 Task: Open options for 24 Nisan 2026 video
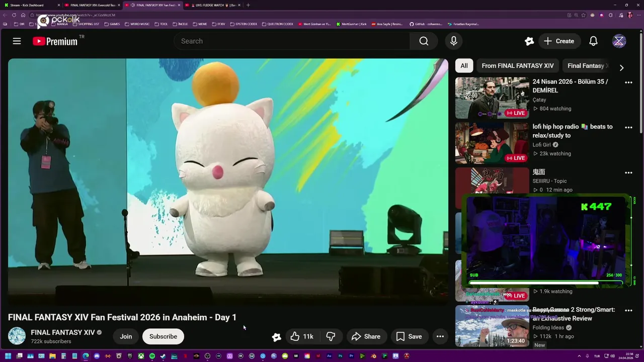[628, 82]
